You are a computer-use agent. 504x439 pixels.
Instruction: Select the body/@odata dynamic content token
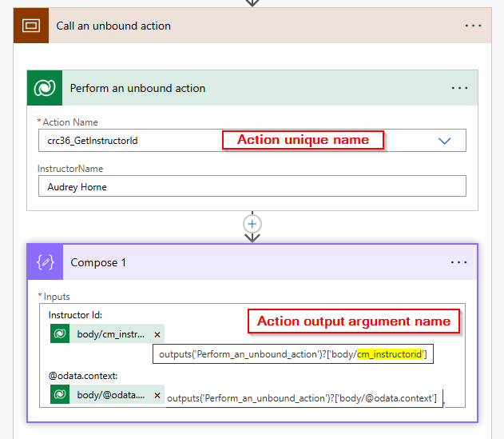tap(112, 395)
